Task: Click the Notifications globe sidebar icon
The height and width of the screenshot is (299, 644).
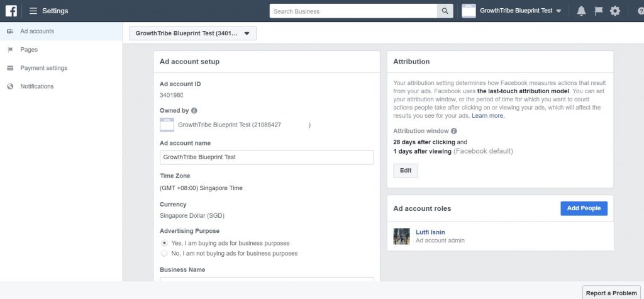Action: [x=10, y=86]
